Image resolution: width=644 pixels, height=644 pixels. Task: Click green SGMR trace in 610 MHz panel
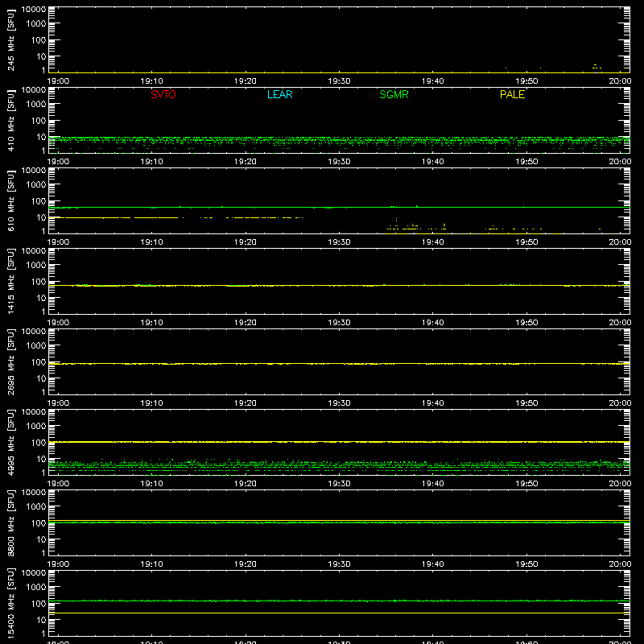pos(339,208)
